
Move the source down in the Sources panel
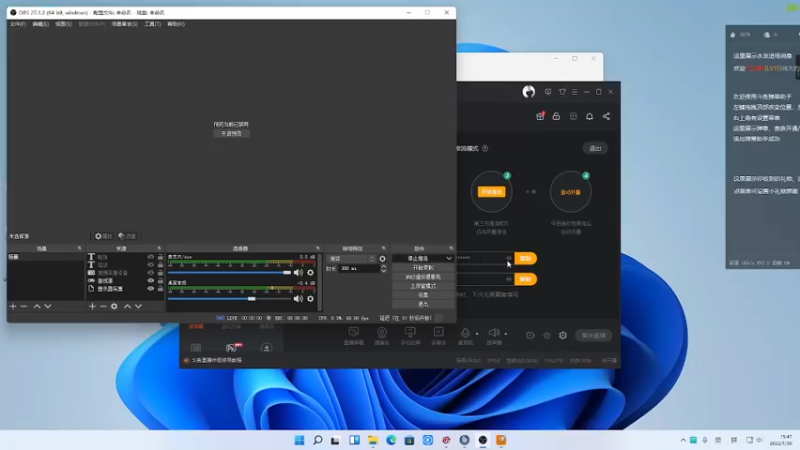[x=138, y=306]
